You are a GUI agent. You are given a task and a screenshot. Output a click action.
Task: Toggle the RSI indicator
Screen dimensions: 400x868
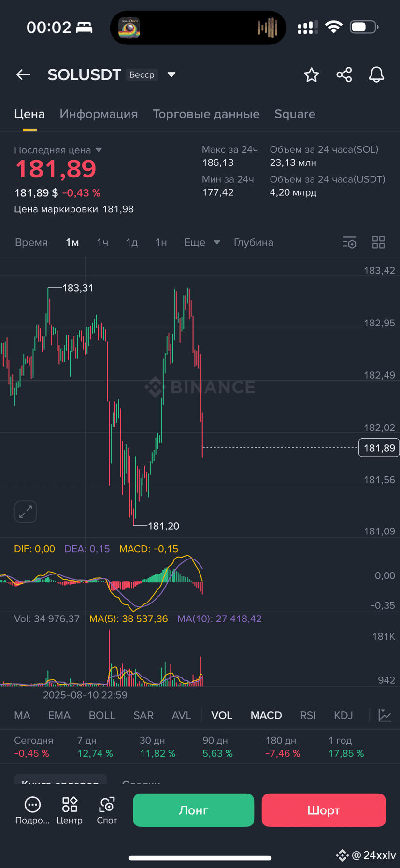(308, 715)
